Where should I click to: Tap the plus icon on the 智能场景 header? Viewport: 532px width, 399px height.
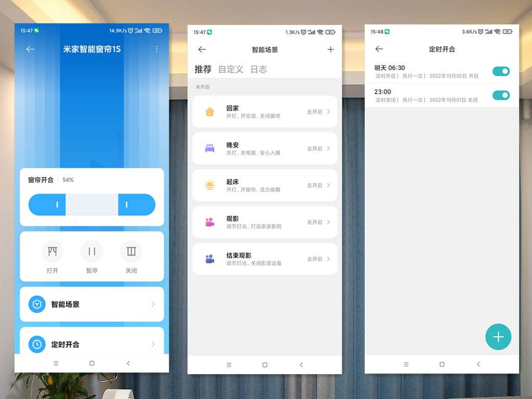point(331,49)
